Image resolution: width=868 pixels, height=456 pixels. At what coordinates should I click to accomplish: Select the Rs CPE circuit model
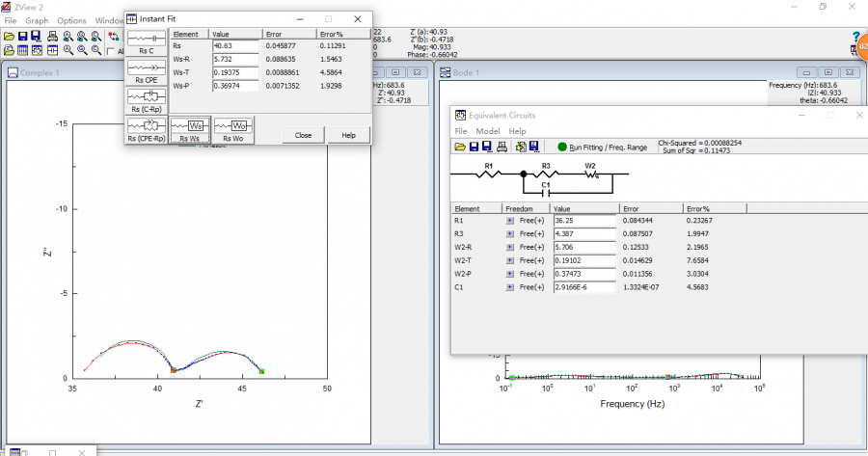coord(145,71)
